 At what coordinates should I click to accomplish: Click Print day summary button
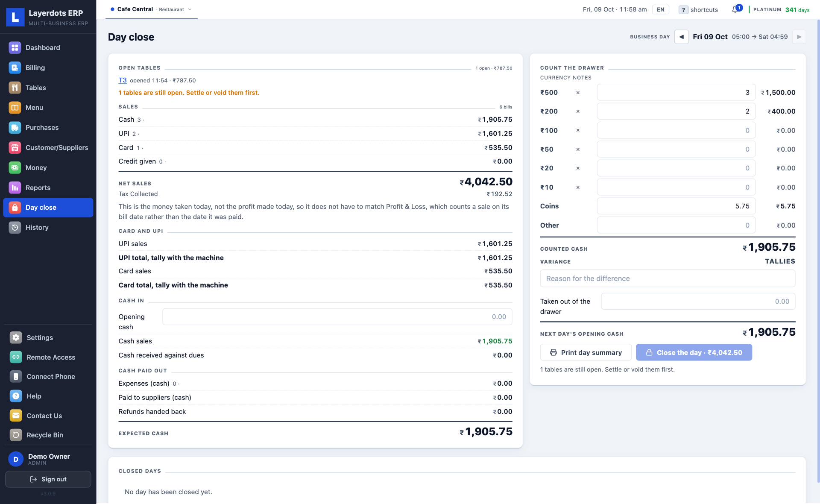(x=586, y=352)
